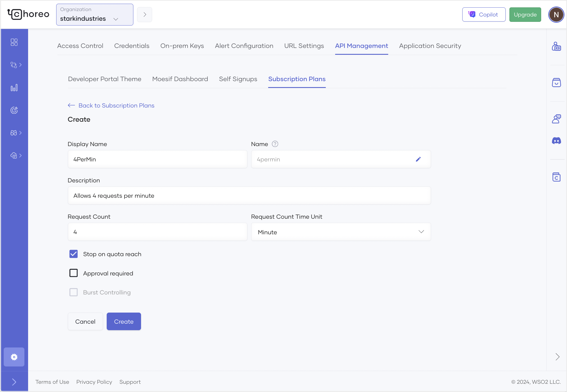The image size is (567, 392).
Task: Enable the Approval required checkbox
Action: point(73,273)
